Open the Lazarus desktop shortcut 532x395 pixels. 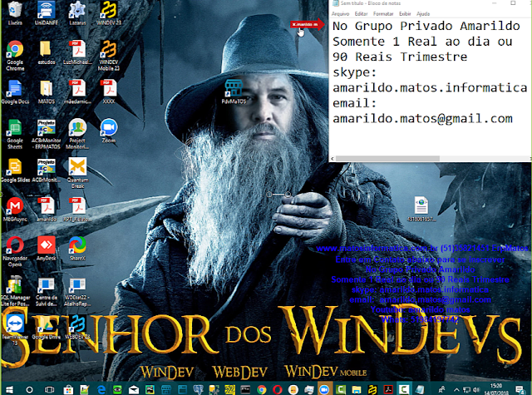point(77,13)
